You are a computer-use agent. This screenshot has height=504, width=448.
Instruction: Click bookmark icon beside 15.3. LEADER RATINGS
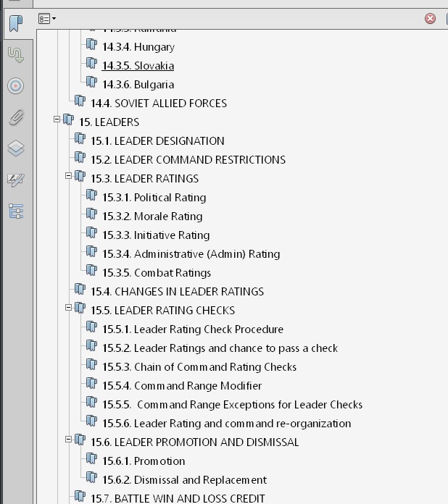point(80,176)
